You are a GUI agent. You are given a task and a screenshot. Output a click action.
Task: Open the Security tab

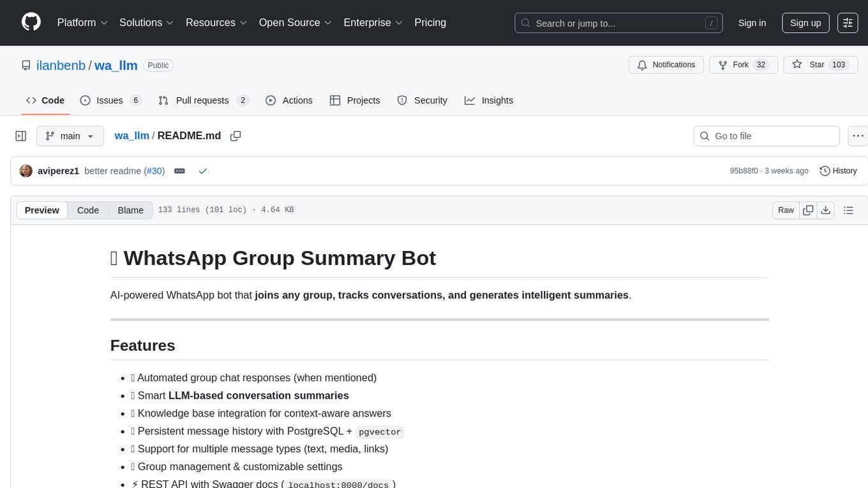click(x=423, y=100)
